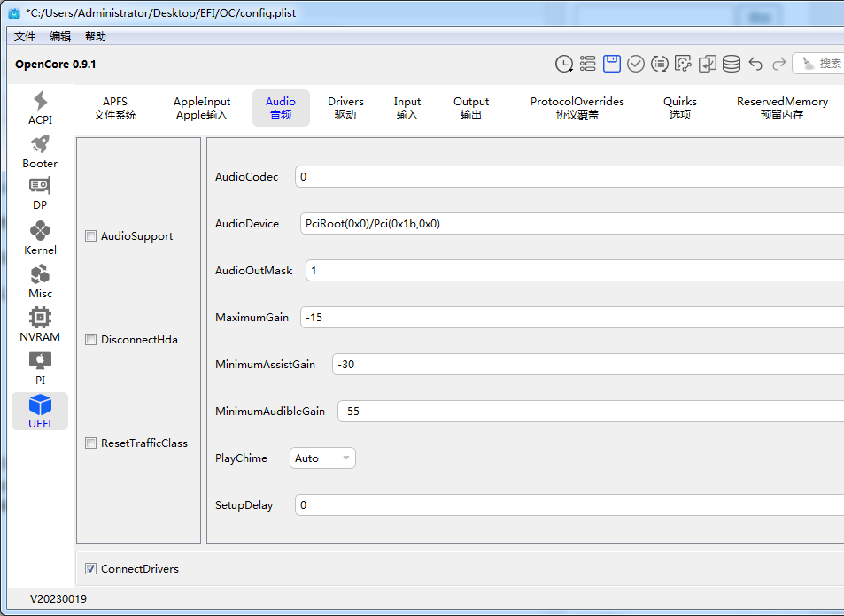Image resolution: width=844 pixels, height=616 pixels.
Task: Click the AudioDevice path input field
Action: 567,224
